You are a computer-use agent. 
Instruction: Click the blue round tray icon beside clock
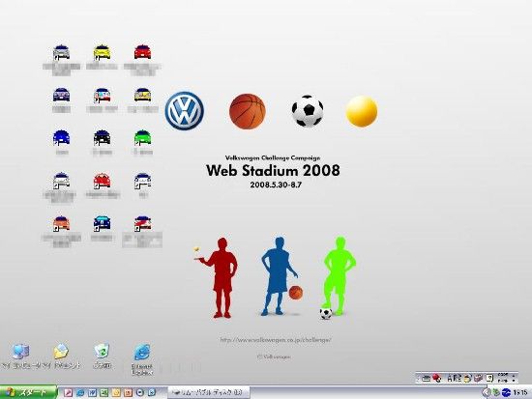[506, 392]
